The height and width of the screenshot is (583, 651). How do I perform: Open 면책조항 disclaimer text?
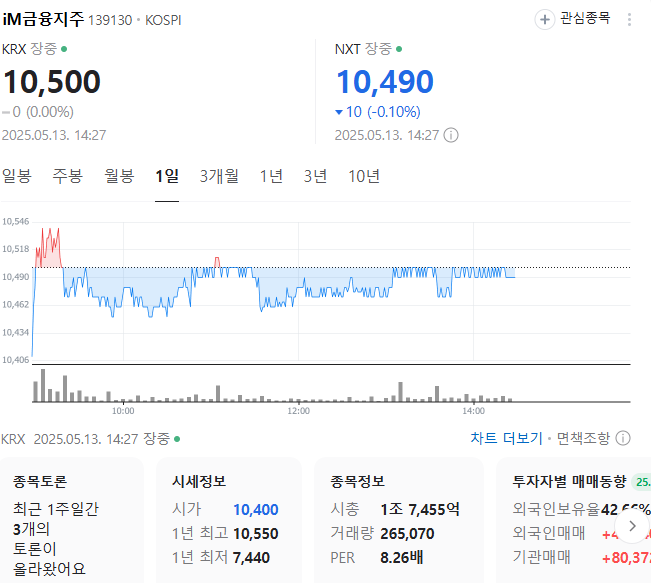point(583,438)
